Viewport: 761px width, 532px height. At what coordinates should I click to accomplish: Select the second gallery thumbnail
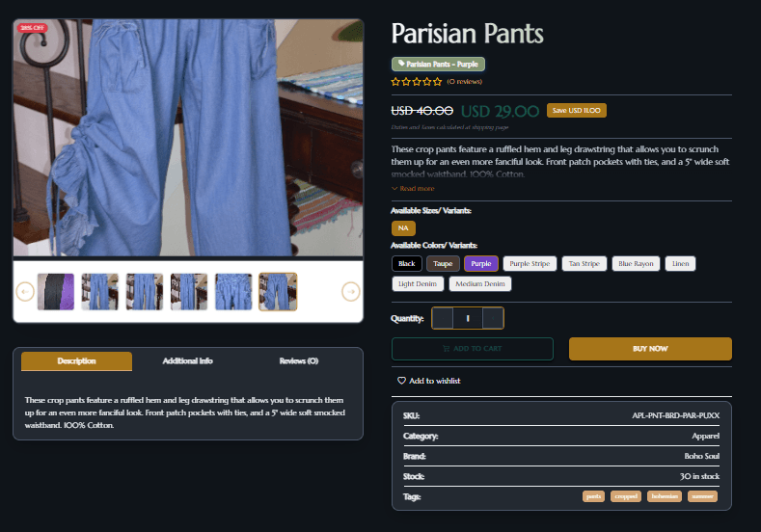click(100, 291)
